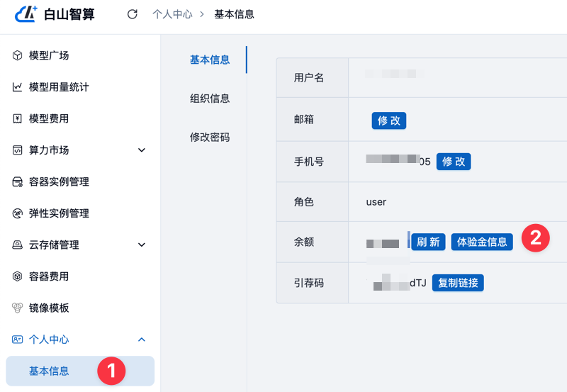Click 修改 button beside the phone number

coord(454,162)
